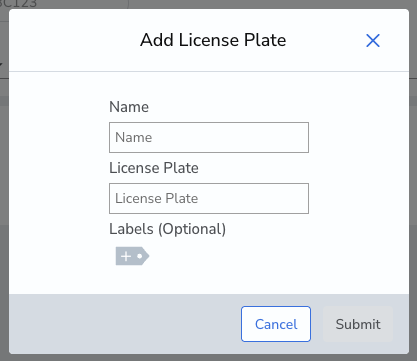Submit the new license plate form

tap(358, 324)
